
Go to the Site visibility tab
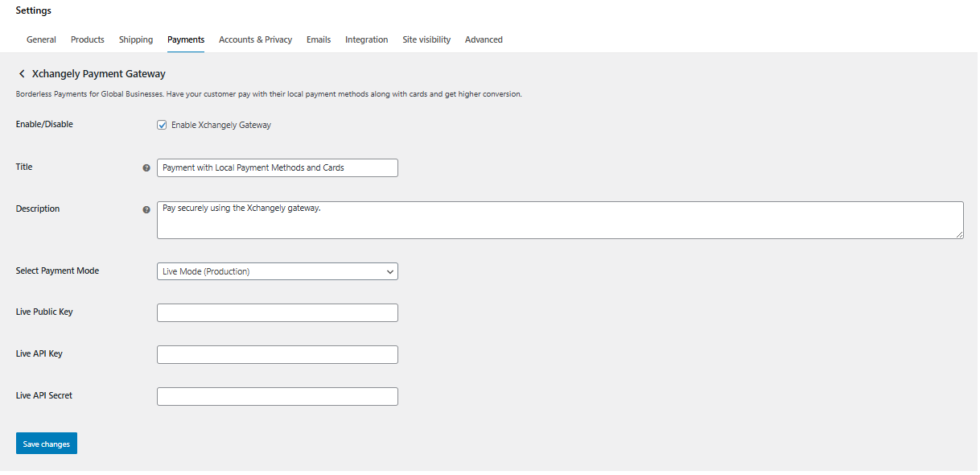click(x=426, y=39)
